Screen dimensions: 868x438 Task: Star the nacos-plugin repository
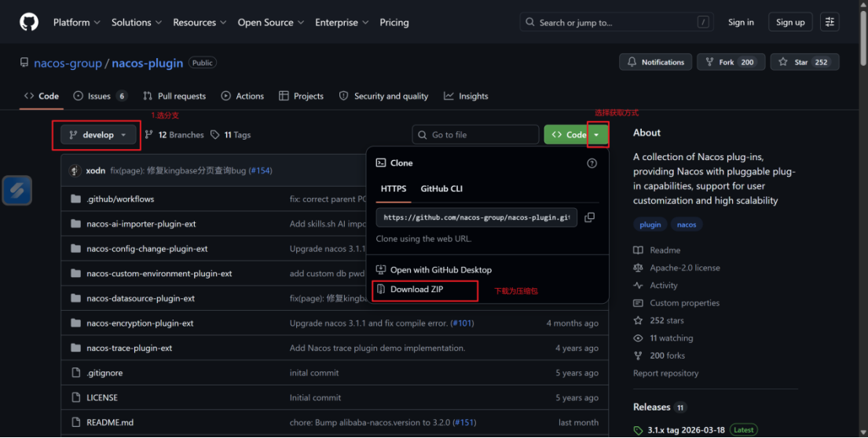[804, 62]
